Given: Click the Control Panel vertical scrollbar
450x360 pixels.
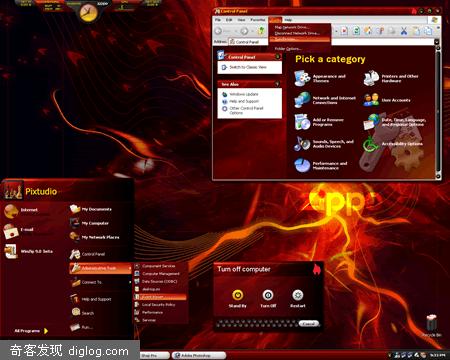Looking at the screenshot, I should click(438, 112).
